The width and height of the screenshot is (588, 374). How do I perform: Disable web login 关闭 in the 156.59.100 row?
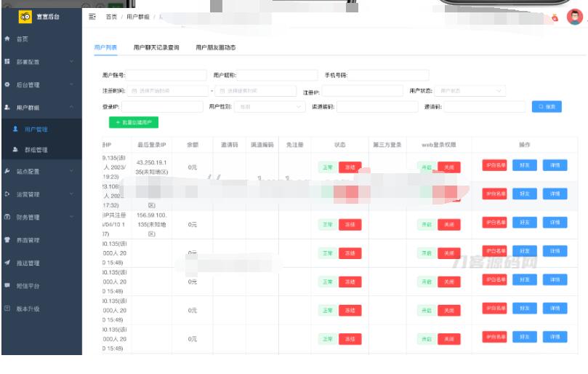coord(449,225)
